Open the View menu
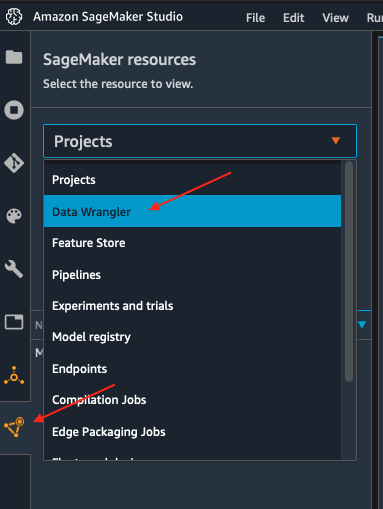The height and width of the screenshot is (509, 383). (335, 18)
